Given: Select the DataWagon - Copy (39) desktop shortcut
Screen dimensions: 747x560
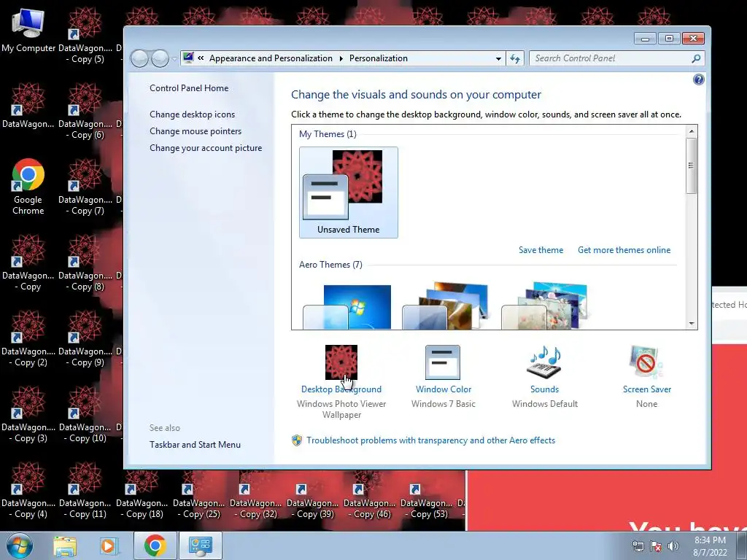Looking at the screenshot, I should (312, 495).
